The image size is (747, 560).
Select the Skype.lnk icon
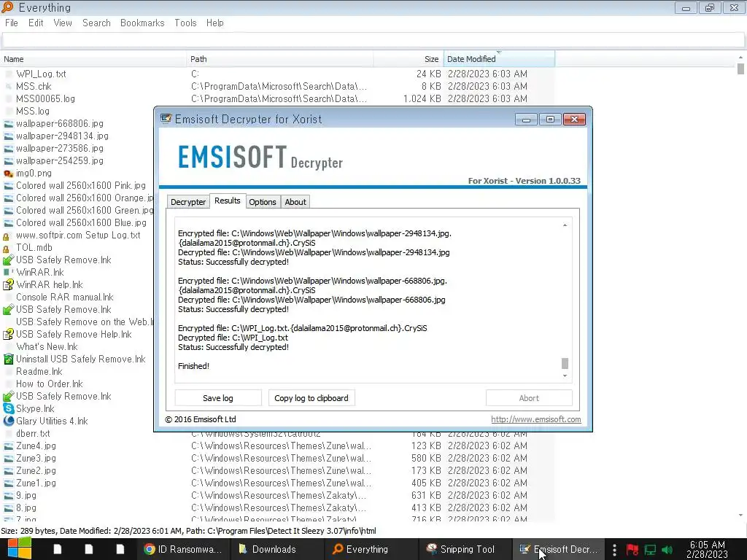(8, 408)
